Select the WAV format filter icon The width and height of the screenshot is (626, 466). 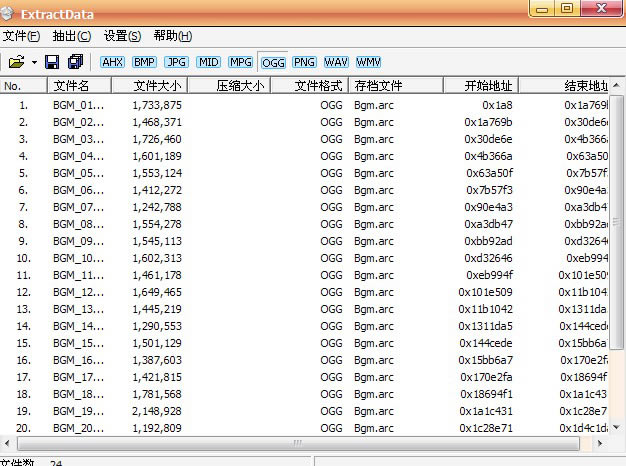click(x=336, y=62)
